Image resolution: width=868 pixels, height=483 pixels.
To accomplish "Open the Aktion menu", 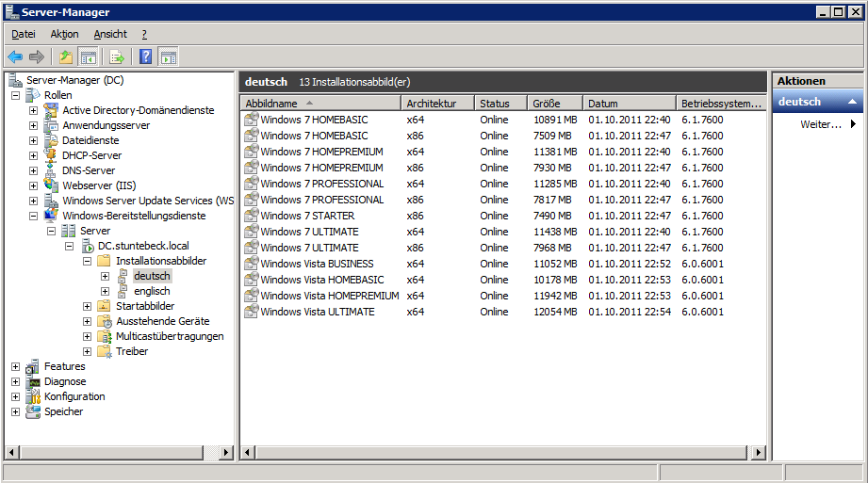I will click(x=64, y=34).
